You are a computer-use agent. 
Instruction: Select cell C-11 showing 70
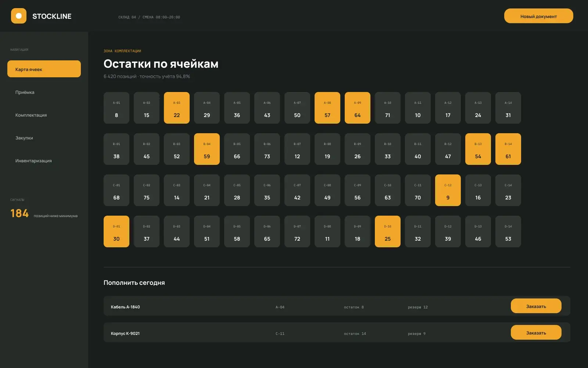[418, 190]
